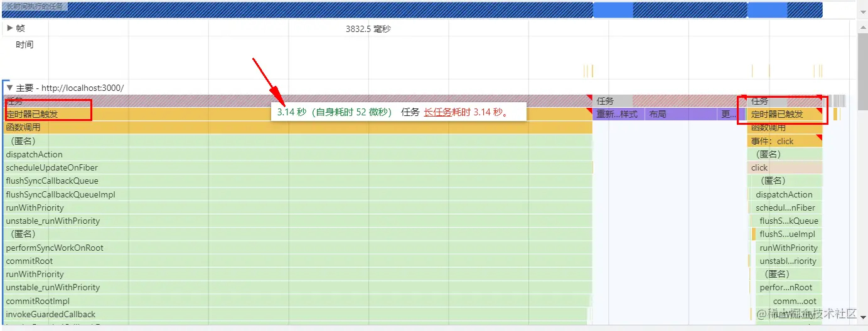868x331 pixels.
Task: Select the comm...oot truncated bar
Action: point(788,301)
